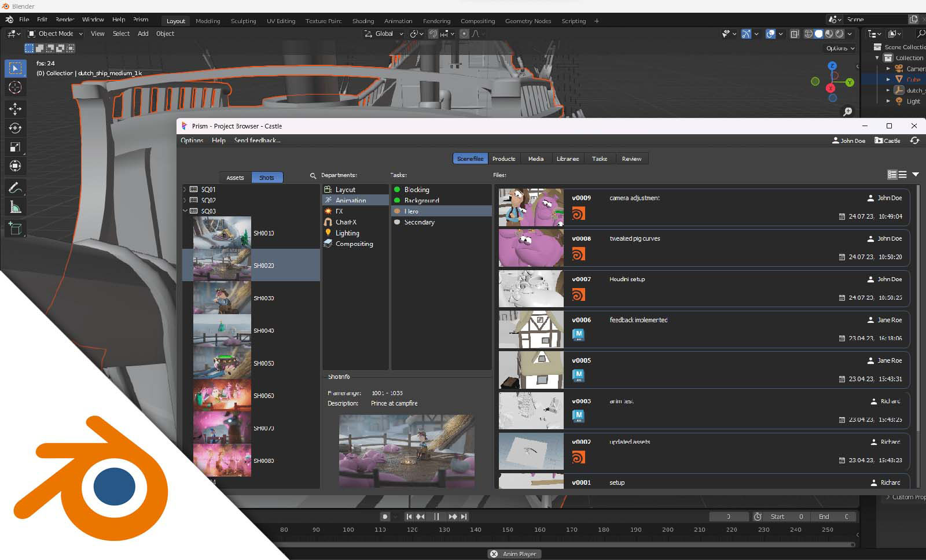Enable rendered viewport shading mode
Viewport: 926px width, 560px height.
point(840,34)
